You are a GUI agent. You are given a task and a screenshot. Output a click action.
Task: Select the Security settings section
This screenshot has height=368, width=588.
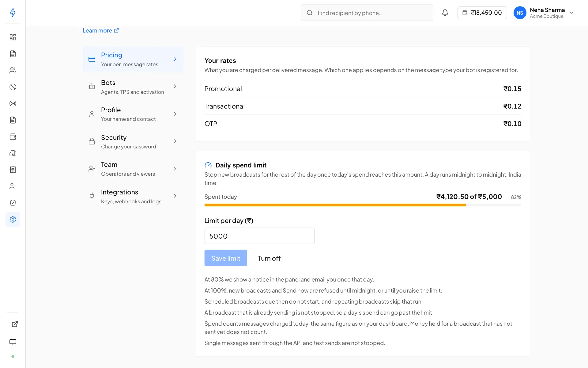pos(133,141)
